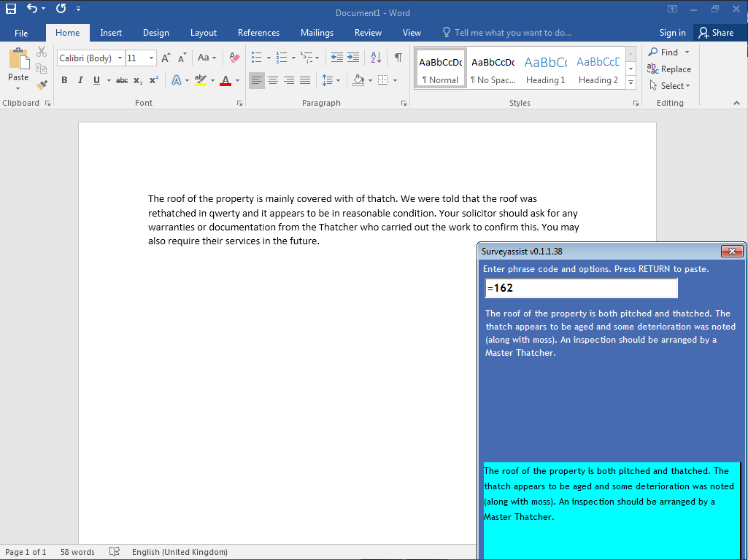Toggle subscript formatting
748x560 pixels.
138,80
